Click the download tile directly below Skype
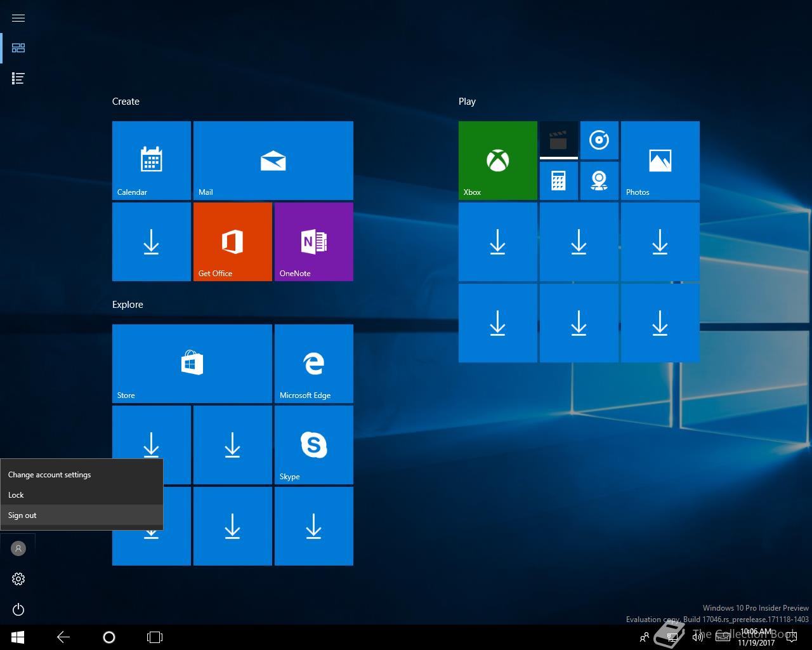812x650 pixels. [x=314, y=526]
